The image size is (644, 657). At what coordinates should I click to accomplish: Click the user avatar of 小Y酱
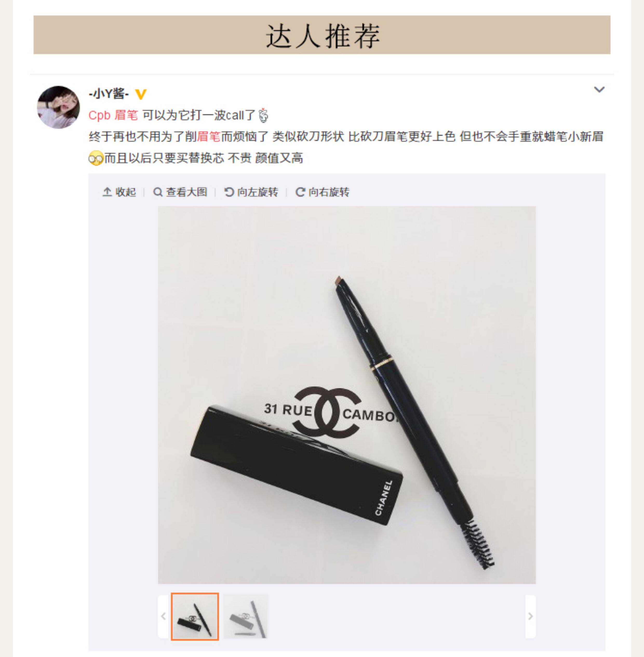[x=58, y=107]
